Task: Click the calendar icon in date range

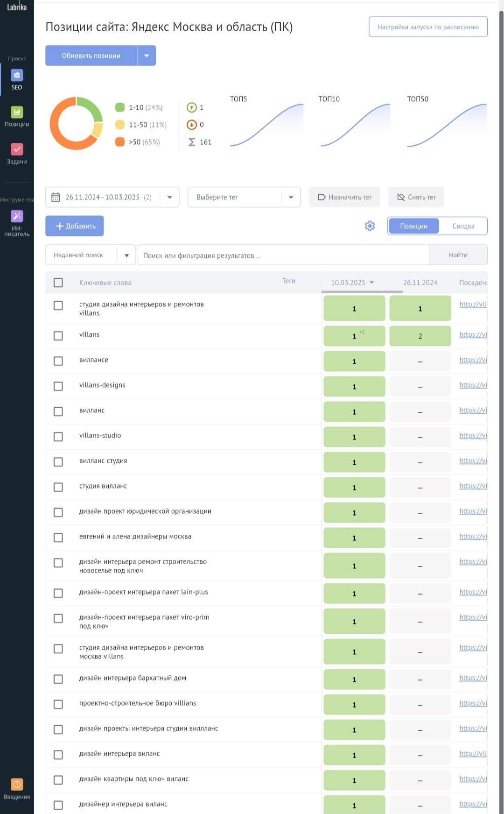Action: (56, 197)
